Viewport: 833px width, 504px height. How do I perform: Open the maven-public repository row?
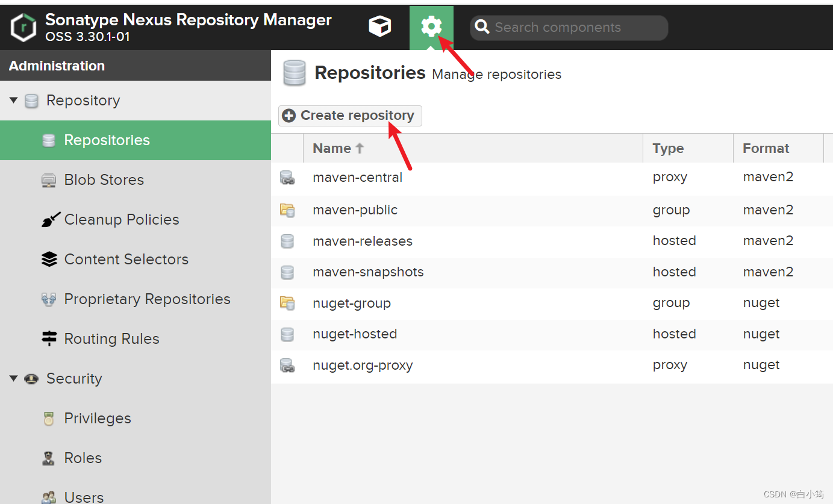point(552,210)
